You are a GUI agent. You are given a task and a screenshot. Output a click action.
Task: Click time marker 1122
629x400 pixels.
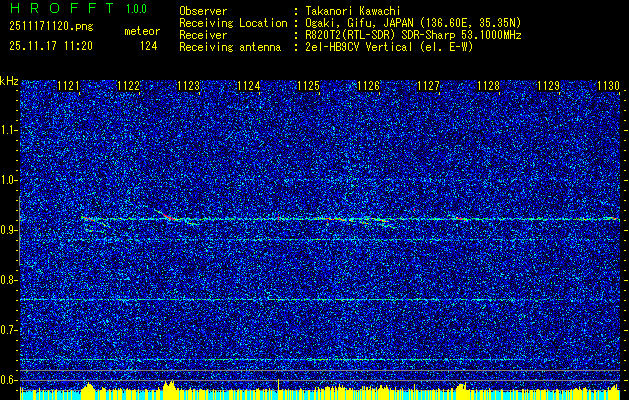pos(128,86)
